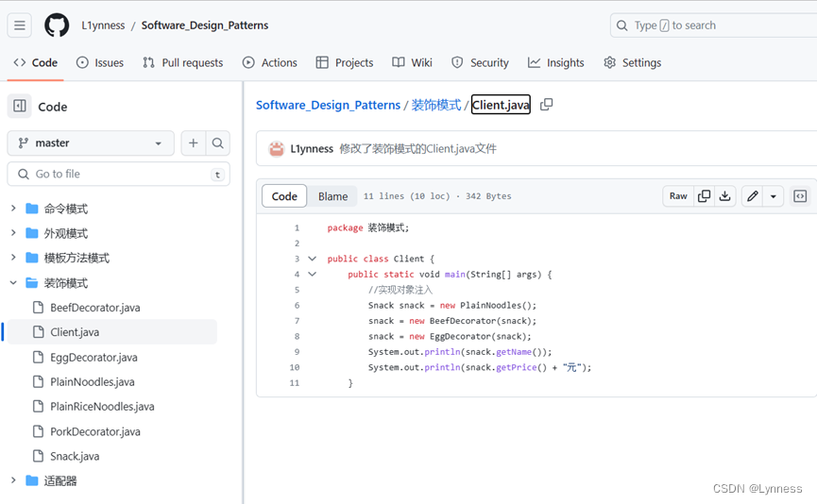
Task: Click the L1ynness commit author avatar
Action: pos(276,149)
